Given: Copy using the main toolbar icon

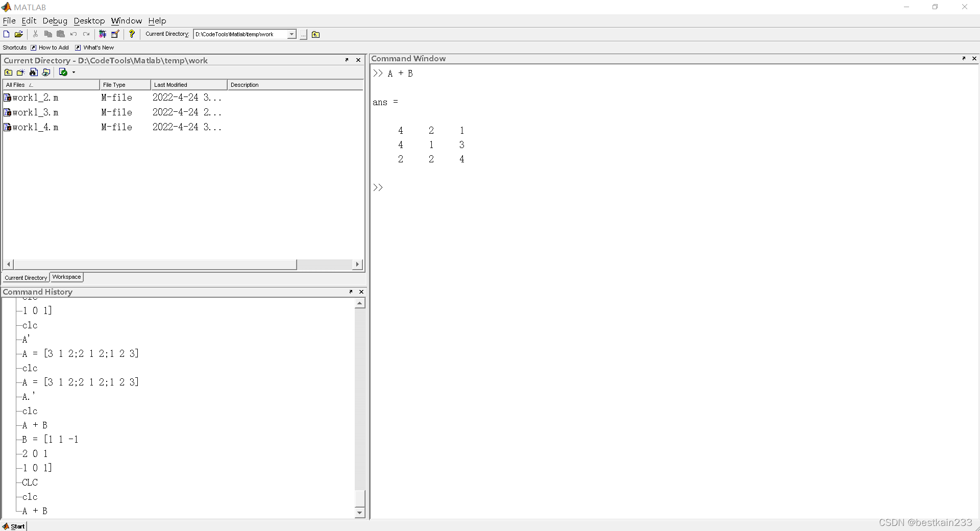Looking at the screenshot, I should 48,34.
